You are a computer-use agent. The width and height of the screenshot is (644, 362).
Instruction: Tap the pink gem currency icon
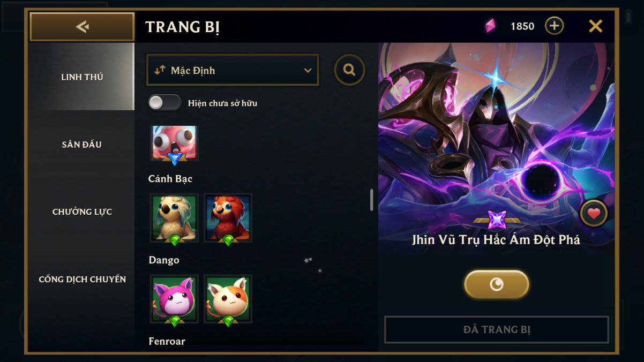coord(490,26)
